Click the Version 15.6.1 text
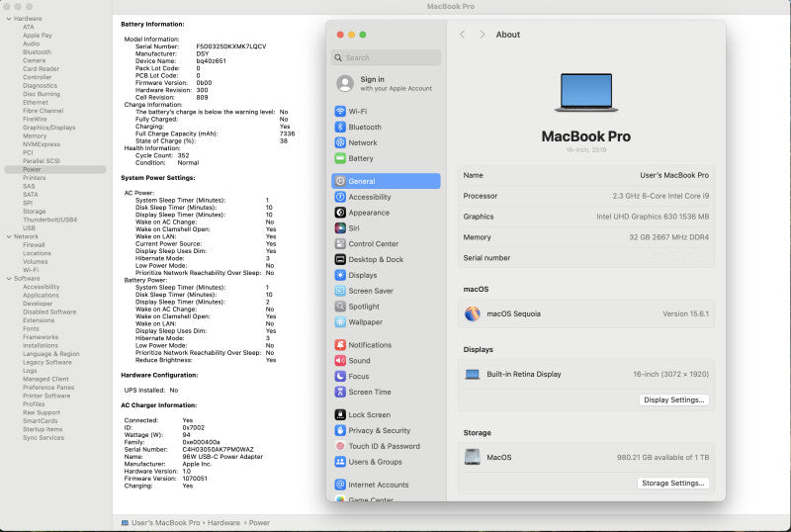This screenshot has width=791, height=532. coord(685,313)
